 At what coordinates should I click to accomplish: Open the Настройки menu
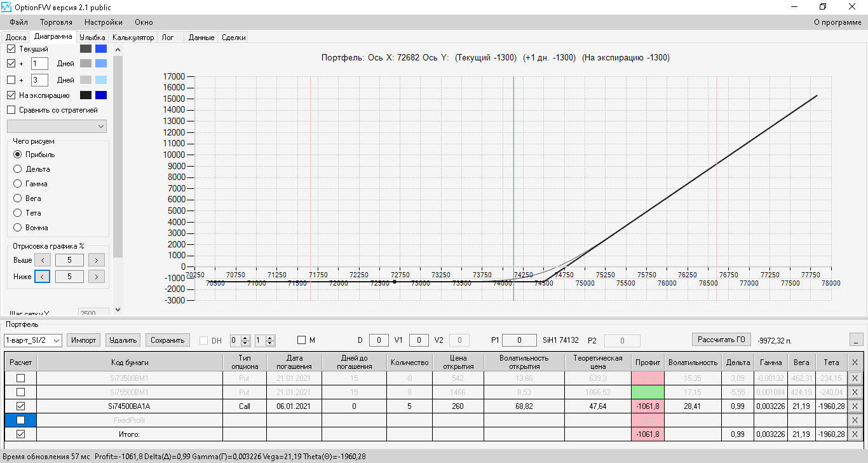104,22
